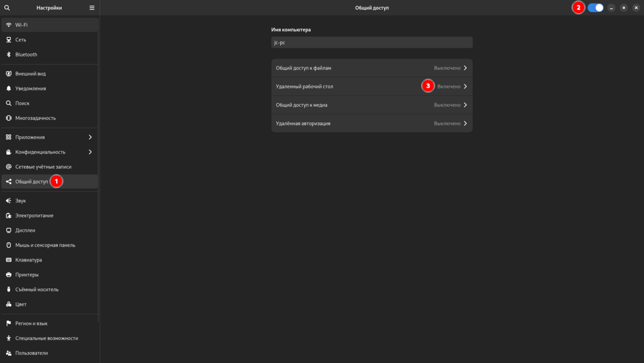This screenshot has height=363, width=644.
Task: Select Клавиатура label in sidebar
Action: [28, 260]
